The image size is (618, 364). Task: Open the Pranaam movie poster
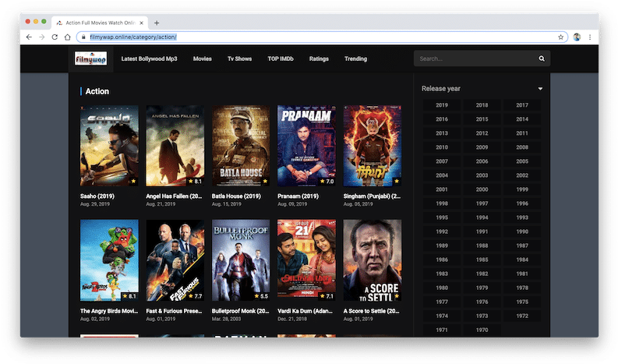306,146
